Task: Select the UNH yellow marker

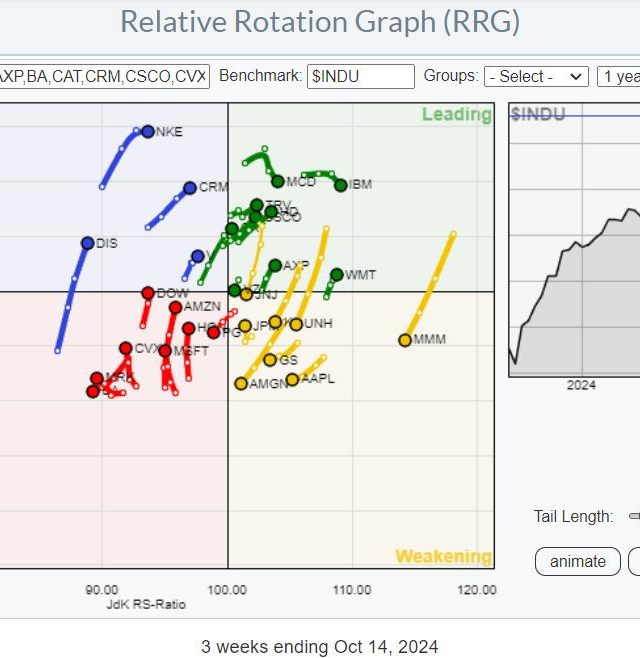Action: click(296, 324)
